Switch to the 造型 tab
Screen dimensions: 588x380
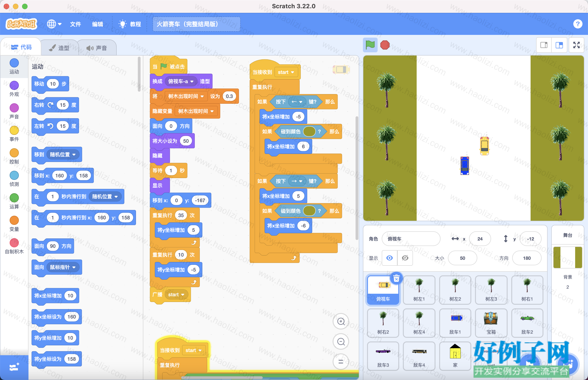point(59,48)
